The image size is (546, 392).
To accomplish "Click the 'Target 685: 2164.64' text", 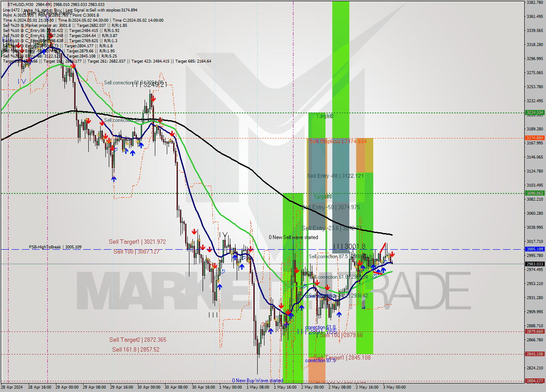I will 193,61.
